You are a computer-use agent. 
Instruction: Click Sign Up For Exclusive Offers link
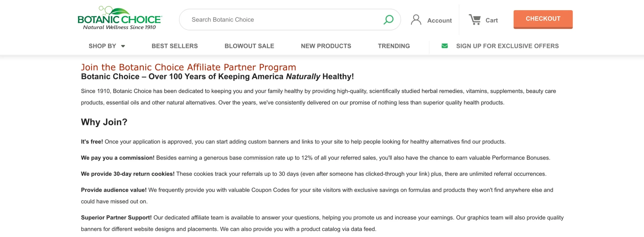507,46
